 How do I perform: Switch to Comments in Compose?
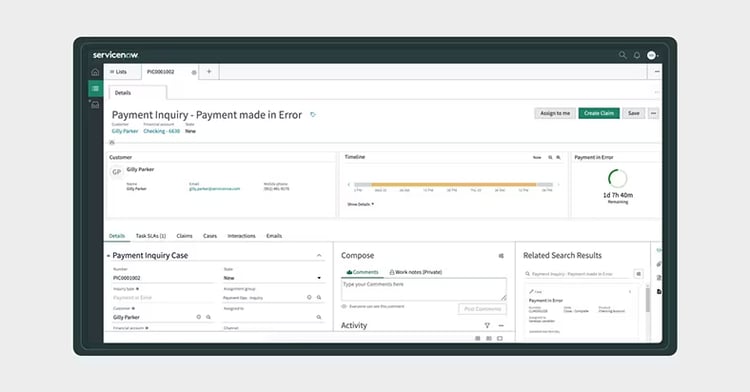(x=362, y=272)
